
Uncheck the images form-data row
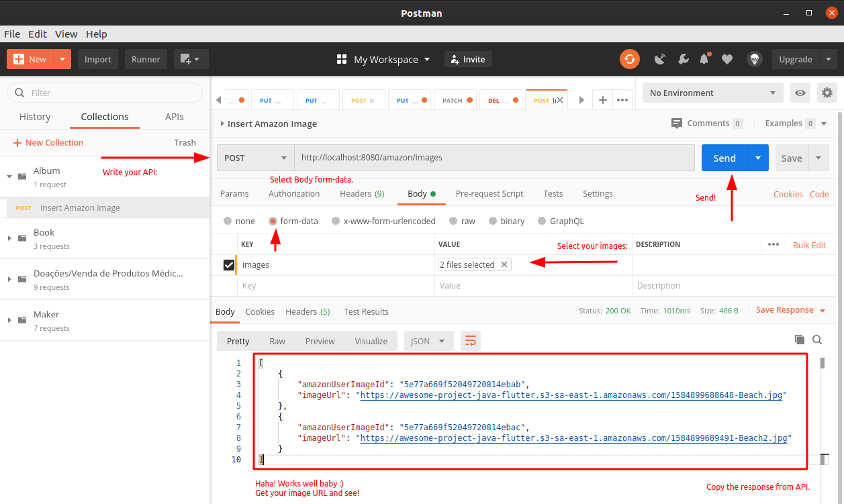pos(228,264)
